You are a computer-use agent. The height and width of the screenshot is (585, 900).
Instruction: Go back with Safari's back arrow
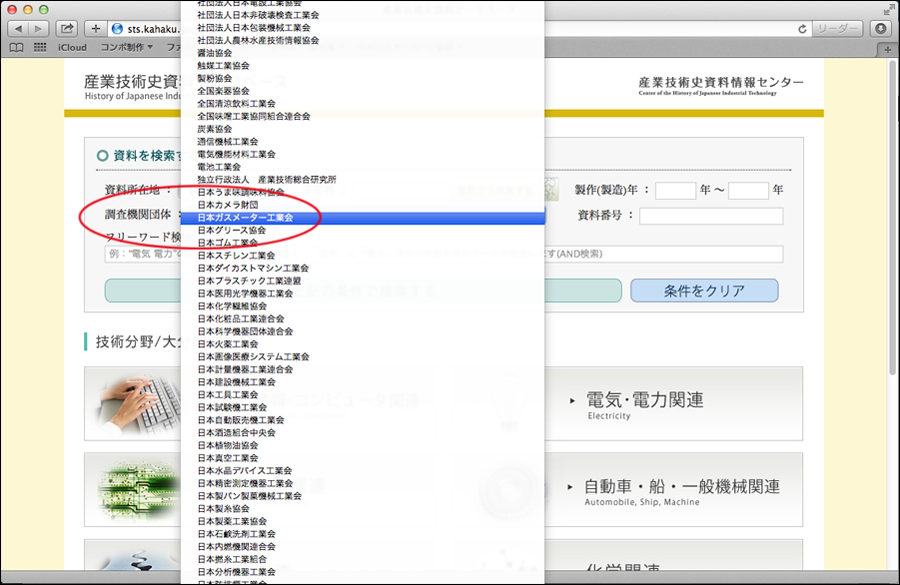pos(18,29)
